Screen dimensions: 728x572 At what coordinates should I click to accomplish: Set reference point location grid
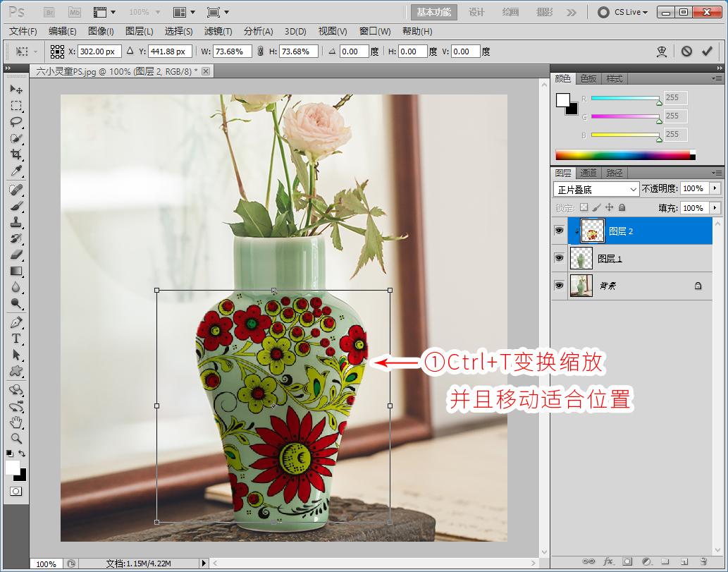click(x=57, y=51)
